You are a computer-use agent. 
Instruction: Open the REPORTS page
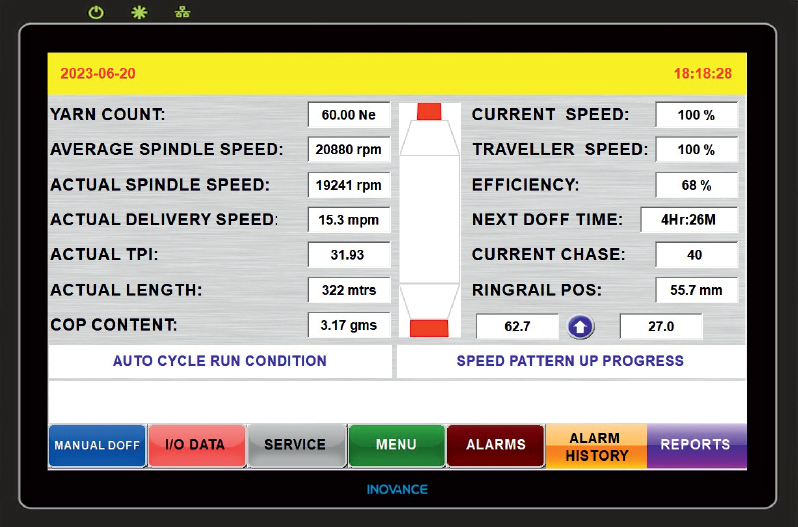click(696, 446)
